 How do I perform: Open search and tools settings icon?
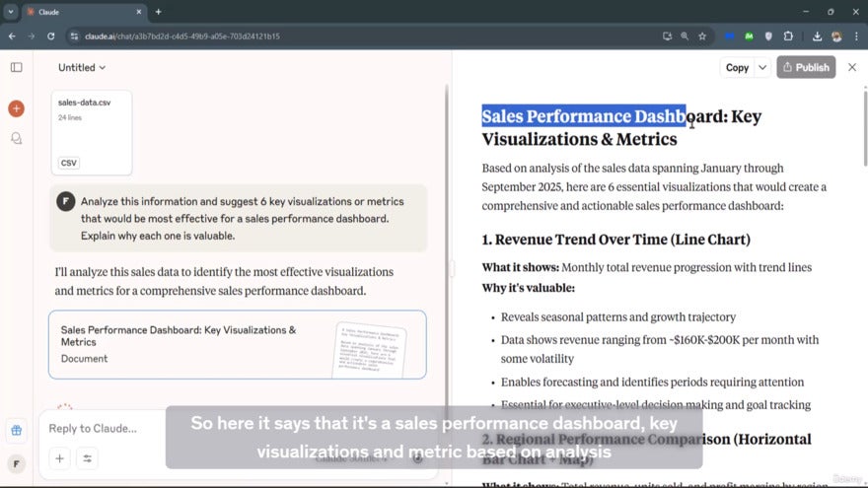click(88, 458)
